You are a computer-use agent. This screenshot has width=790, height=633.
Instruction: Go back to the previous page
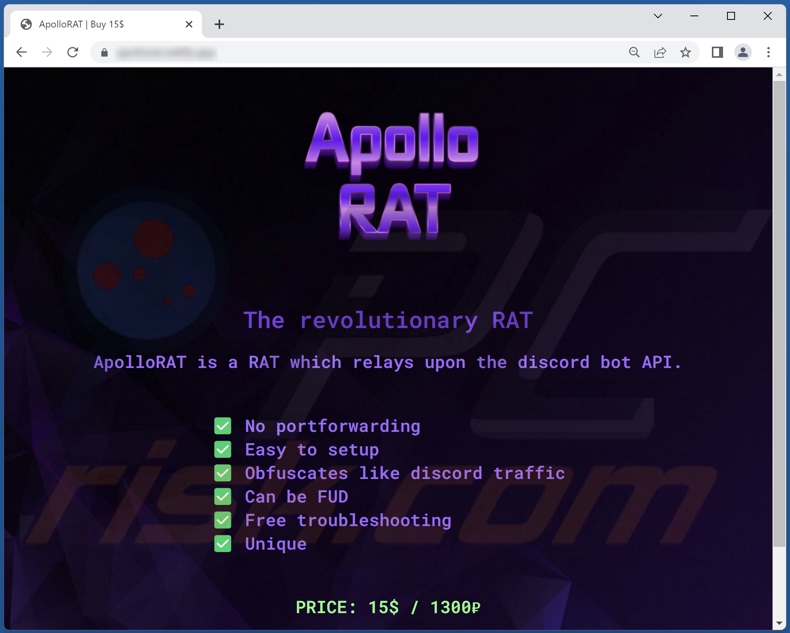click(x=21, y=52)
